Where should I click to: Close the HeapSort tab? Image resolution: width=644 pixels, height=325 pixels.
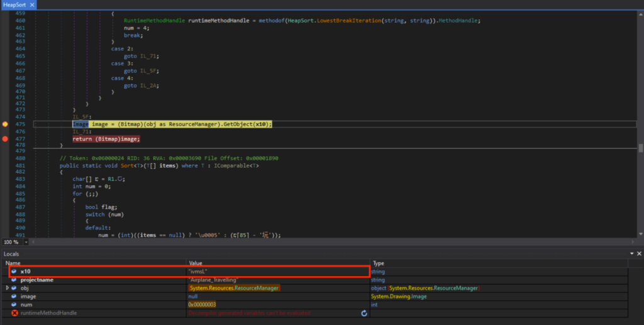tap(32, 4)
